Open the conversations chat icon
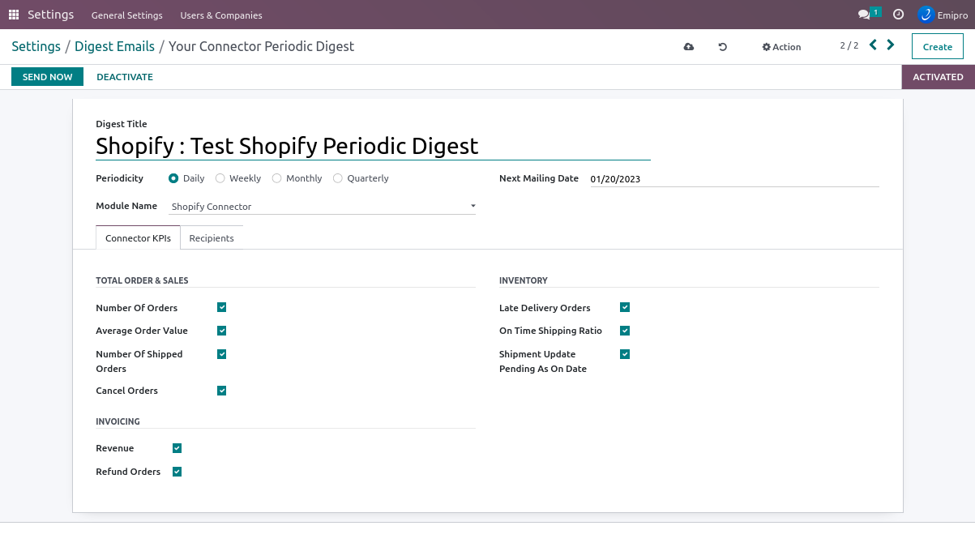The image size is (975, 560). [x=864, y=15]
